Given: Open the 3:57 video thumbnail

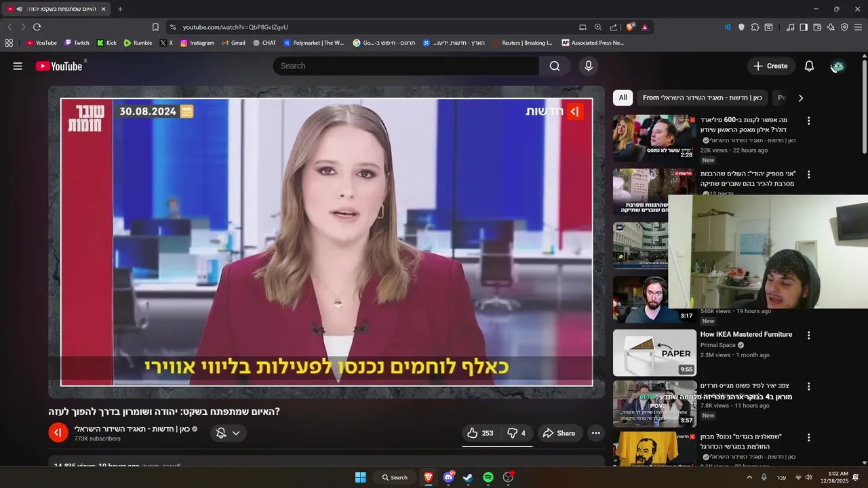Looking at the screenshot, I should [x=654, y=403].
